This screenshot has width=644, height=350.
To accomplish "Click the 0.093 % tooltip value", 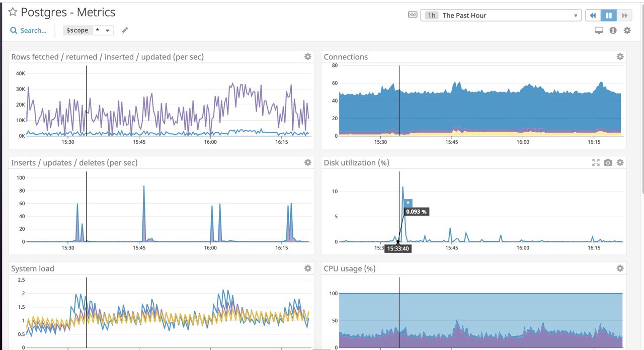I will (x=417, y=212).
